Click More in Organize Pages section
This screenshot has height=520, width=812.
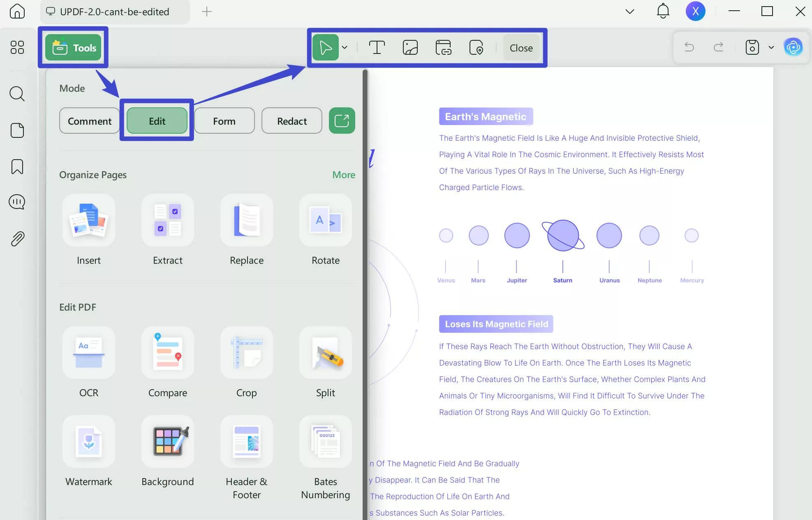pos(343,174)
